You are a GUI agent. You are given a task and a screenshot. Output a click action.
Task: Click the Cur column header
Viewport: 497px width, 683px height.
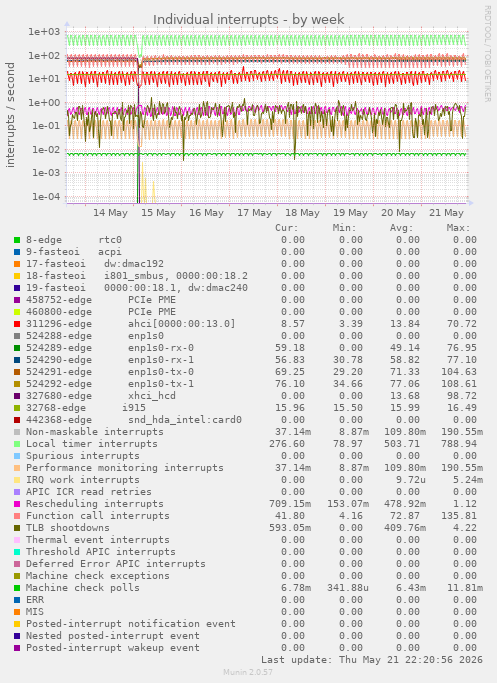[287, 228]
